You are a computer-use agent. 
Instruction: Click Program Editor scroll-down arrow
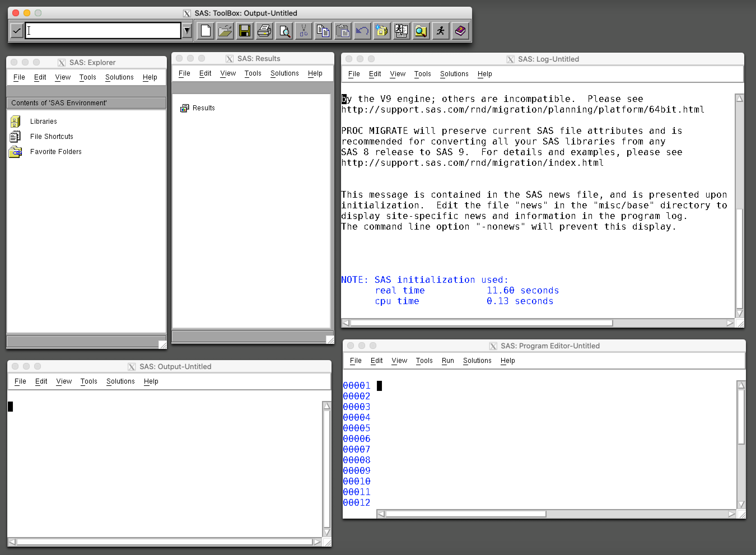coord(741,504)
